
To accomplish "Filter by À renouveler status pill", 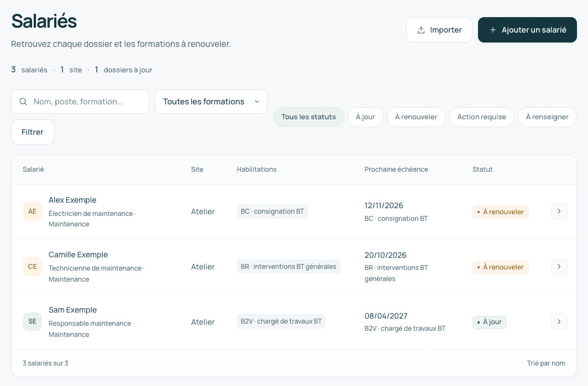I will click(416, 117).
